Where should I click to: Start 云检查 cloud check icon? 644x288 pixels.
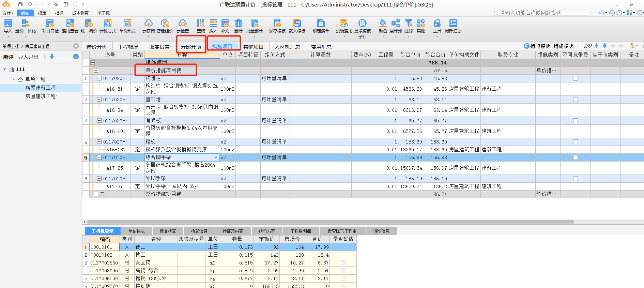(183, 23)
